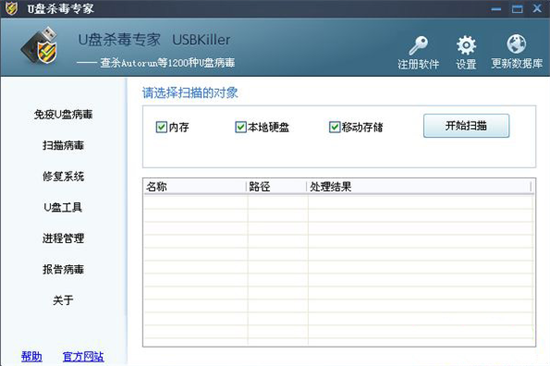Sort results by the 名称 column header
The height and width of the screenshot is (366, 550).
pyautogui.click(x=195, y=186)
